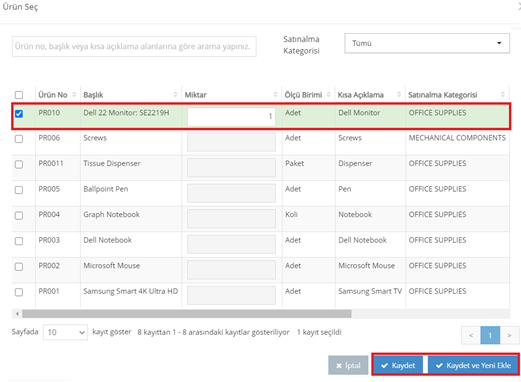Open the records-per-page dropdown showing 10

click(65, 332)
